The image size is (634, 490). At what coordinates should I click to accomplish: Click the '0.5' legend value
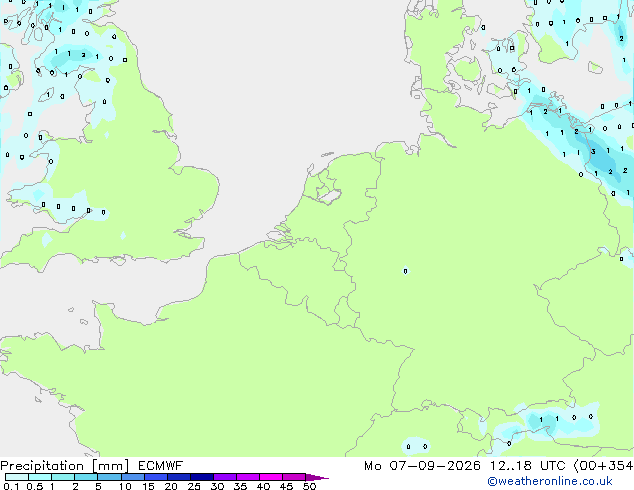click(x=35, y=486)
